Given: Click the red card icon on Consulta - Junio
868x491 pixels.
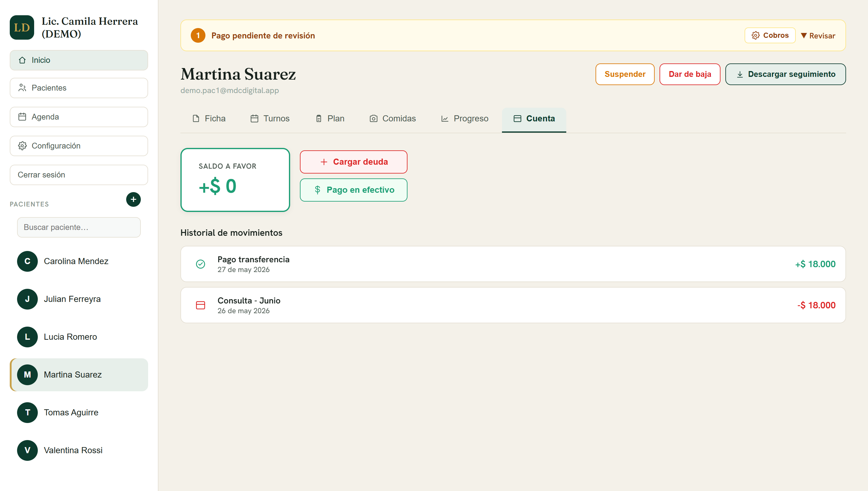Looking at the screenshot, I should [x=201, y=305].
